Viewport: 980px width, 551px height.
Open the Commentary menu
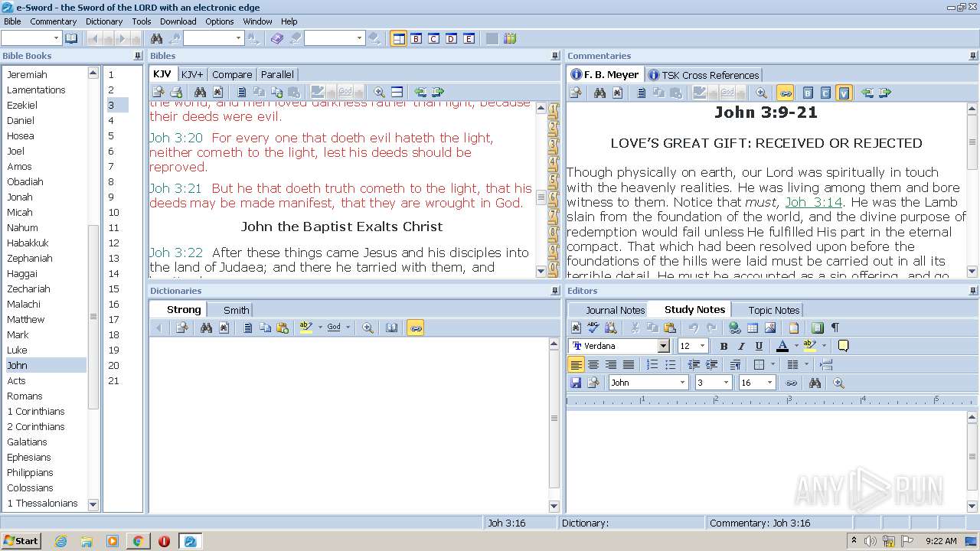tap(53, 21)
